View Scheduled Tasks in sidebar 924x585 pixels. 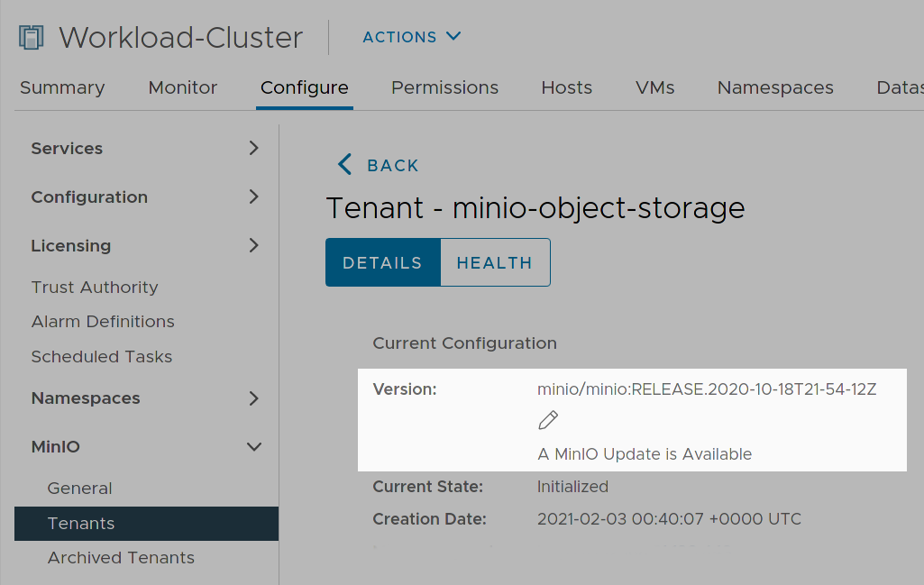click(101, 356)
